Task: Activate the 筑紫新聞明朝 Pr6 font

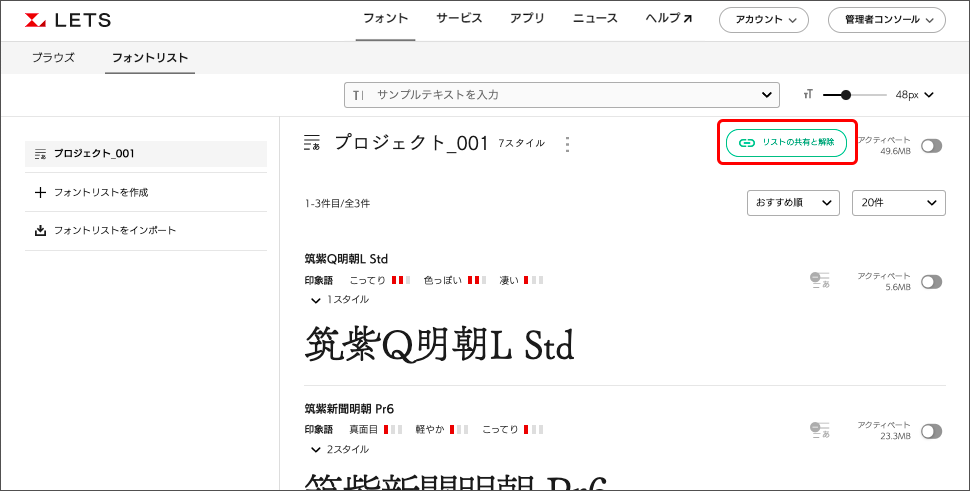Action: 931,431
